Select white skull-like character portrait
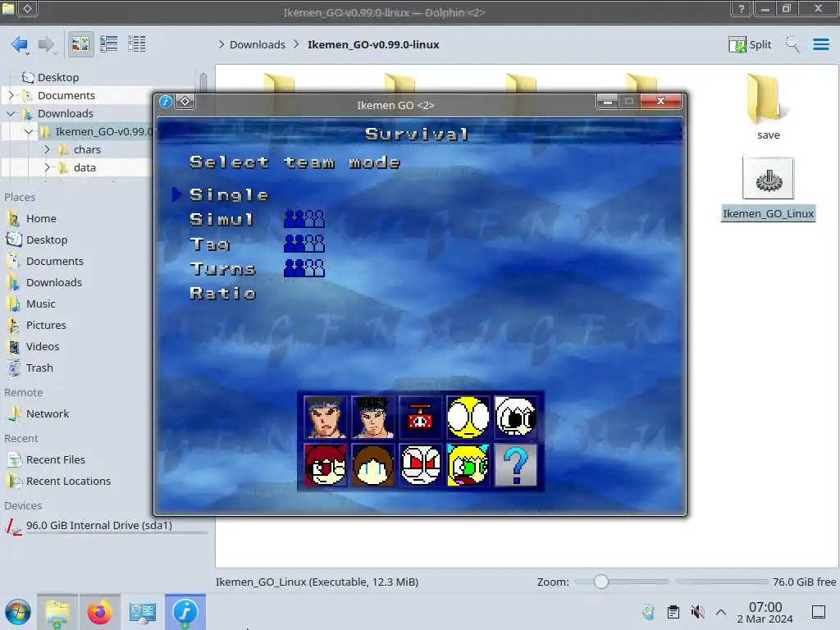Viewport: 840px width, 630px height. (x=516, y=418)
